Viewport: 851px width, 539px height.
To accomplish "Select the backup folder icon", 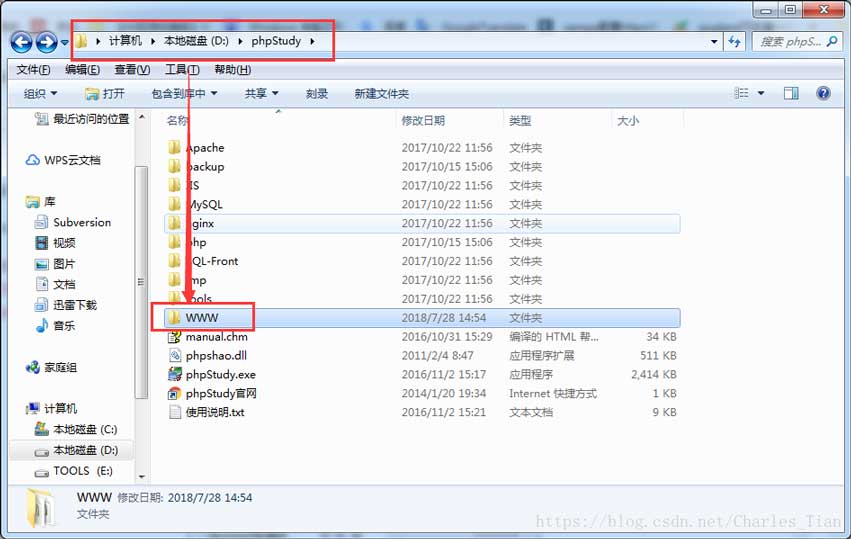I will pyautogui.click(x=174, y=167).
